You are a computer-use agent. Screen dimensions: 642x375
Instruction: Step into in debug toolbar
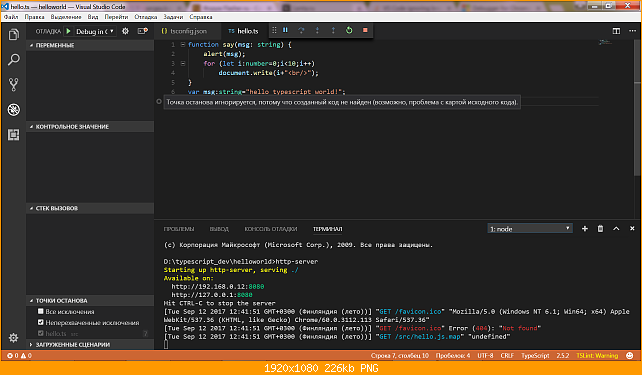(317, 30)
